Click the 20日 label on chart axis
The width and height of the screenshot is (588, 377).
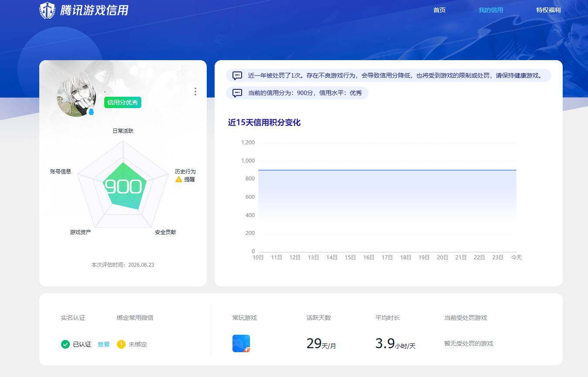point(442,257)
